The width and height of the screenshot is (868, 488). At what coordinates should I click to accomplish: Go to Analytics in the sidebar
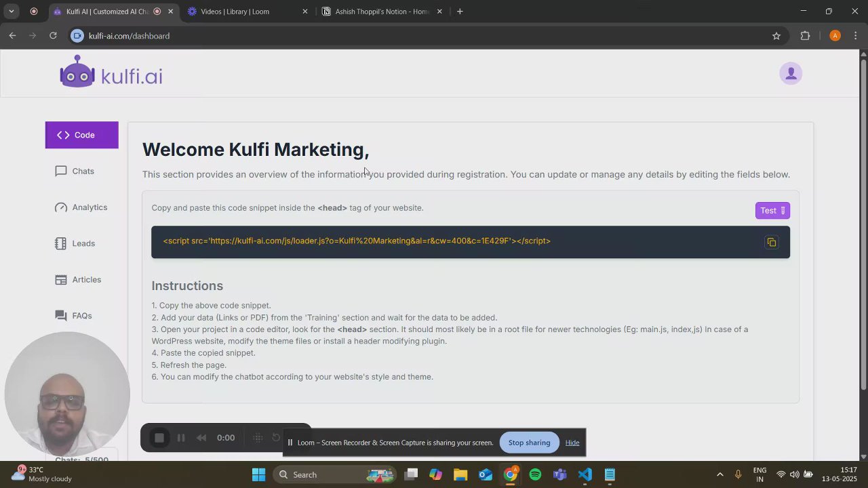tap(81, 207)
